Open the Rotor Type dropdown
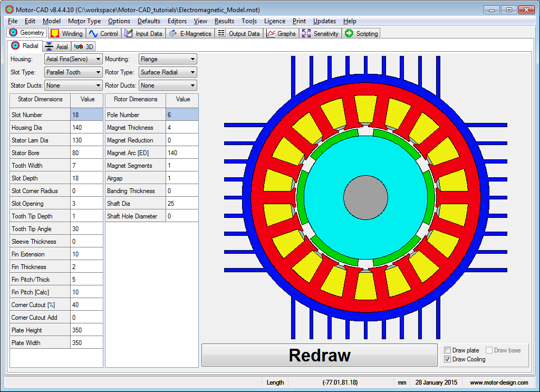The image size is (540, 392). 168,72
